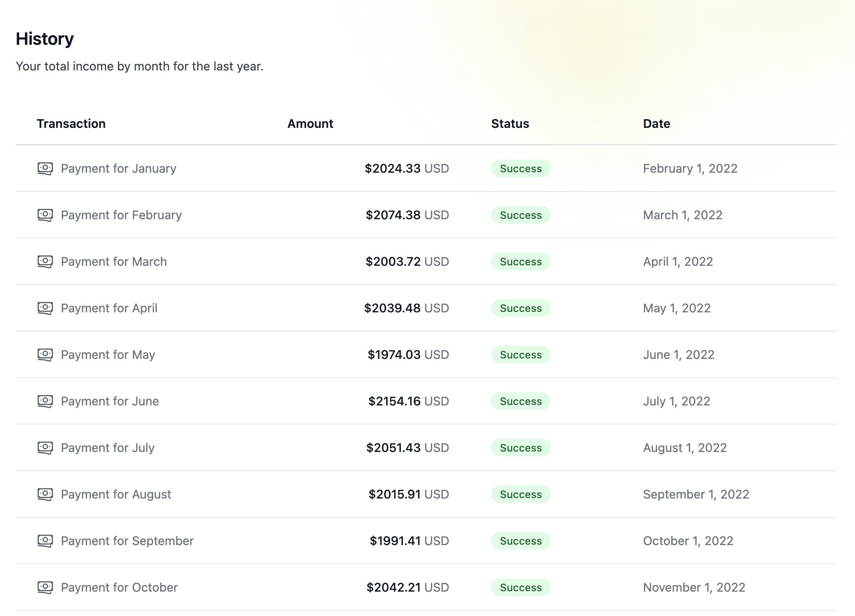This screenshot has height=616, width=855.
Task: Select the Success badge for Payment for October
Action: click(x=520, y=587)
